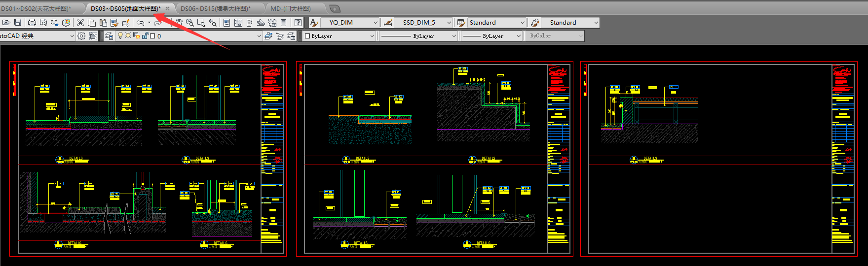Click Zoom Previous icon
The height and width of the screenshot is (266, 868).
(x=213, y=23)
